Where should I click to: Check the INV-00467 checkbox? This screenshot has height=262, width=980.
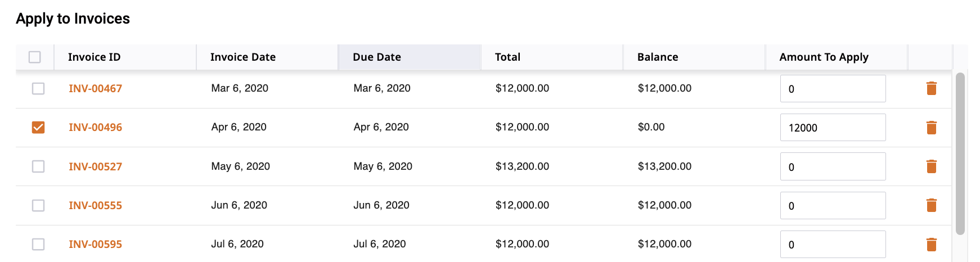tap(38, 88)
